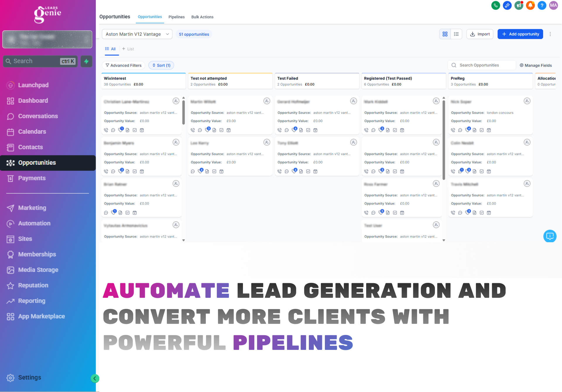
Task: Switch to the Pipelines tab
Action: [x=177, y=17]
